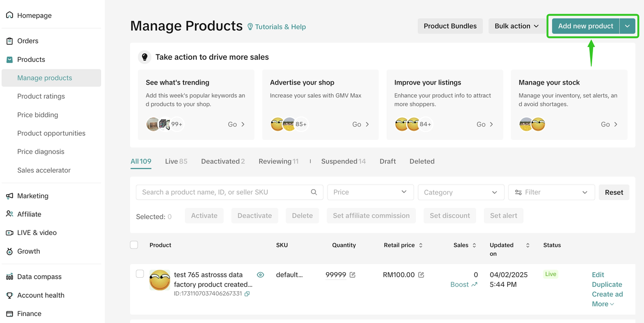Click the Marketing megaphone icon
This screenshot has height=323, width=644.
[10, 196]
